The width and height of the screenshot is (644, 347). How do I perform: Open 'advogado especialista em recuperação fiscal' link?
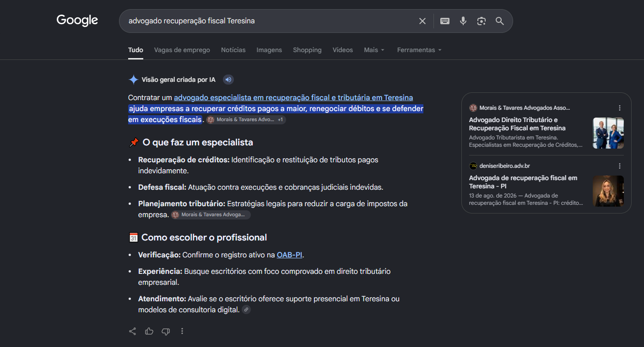(293, 97)
